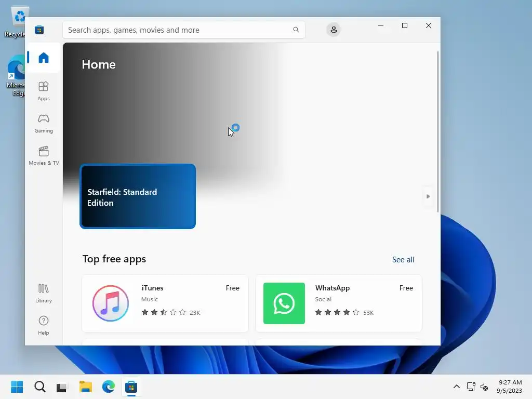Launch Microsoft Edge from the taskbar

coord(109,387)
